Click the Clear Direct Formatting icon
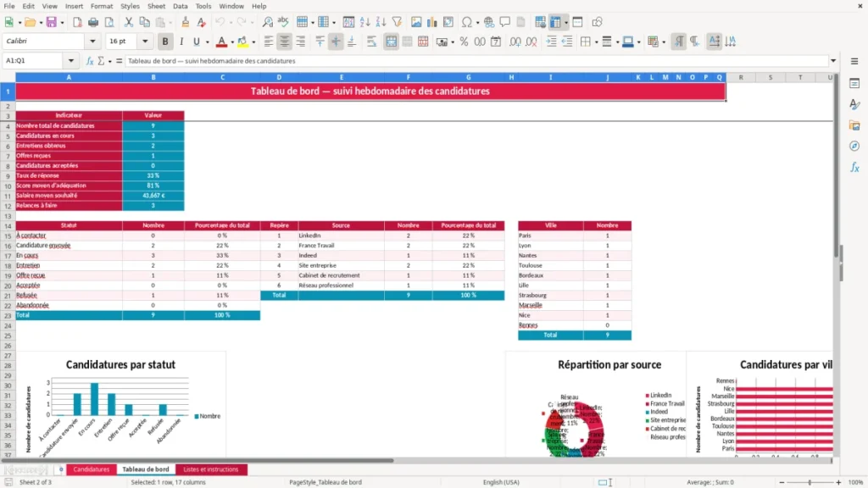 point(202,22)
